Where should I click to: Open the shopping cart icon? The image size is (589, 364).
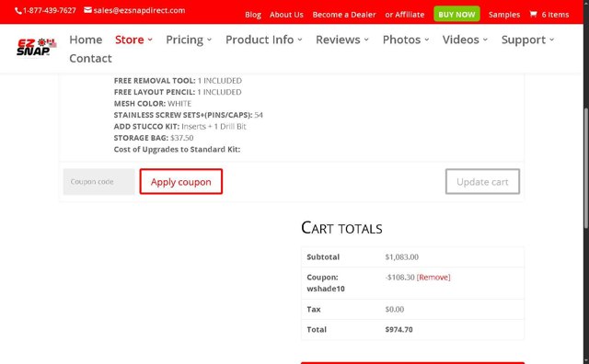(x=533, y=15)
